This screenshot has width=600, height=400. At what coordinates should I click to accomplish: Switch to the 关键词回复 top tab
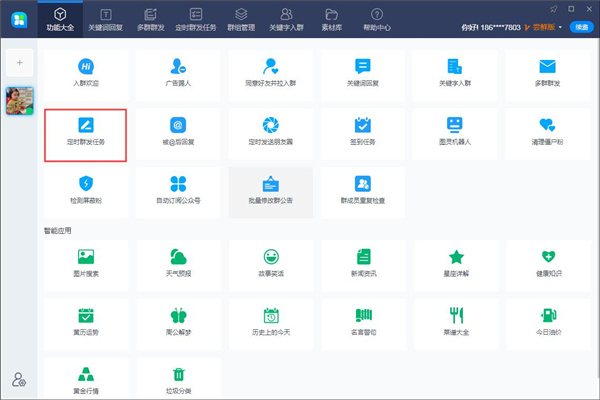tap(105, 19)
